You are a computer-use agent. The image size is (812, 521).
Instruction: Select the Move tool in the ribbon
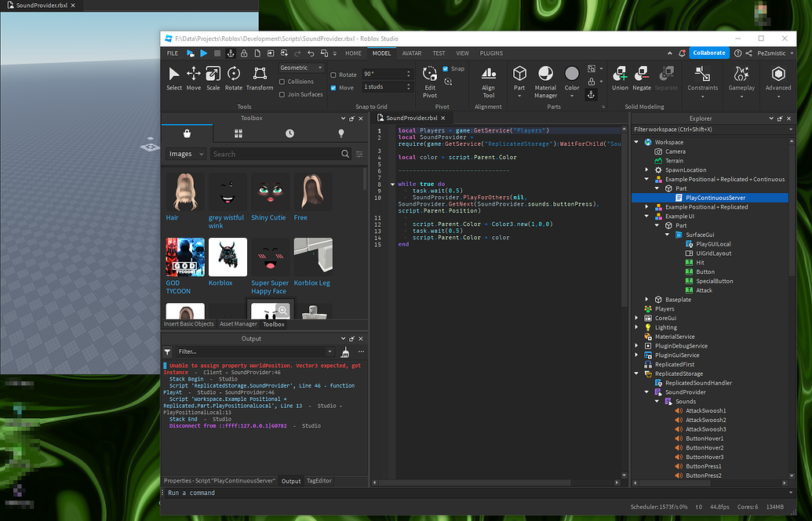194,78
